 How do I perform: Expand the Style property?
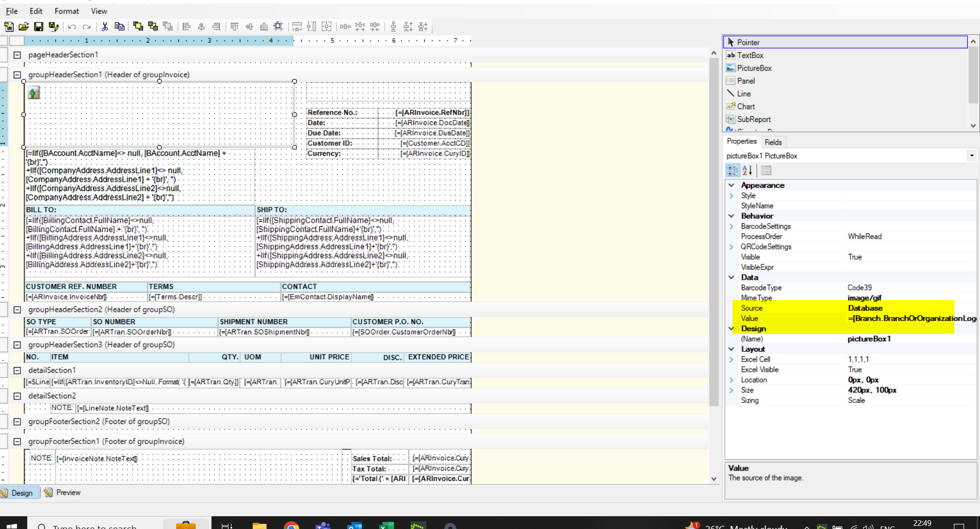(x=732, y=196)
